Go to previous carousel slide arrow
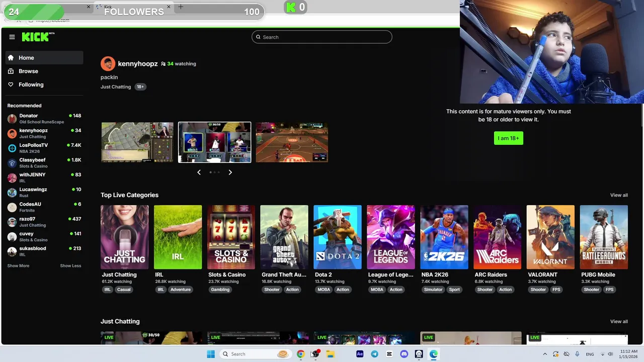The width and height of the screenshot is (644, 362). [199, 172]
